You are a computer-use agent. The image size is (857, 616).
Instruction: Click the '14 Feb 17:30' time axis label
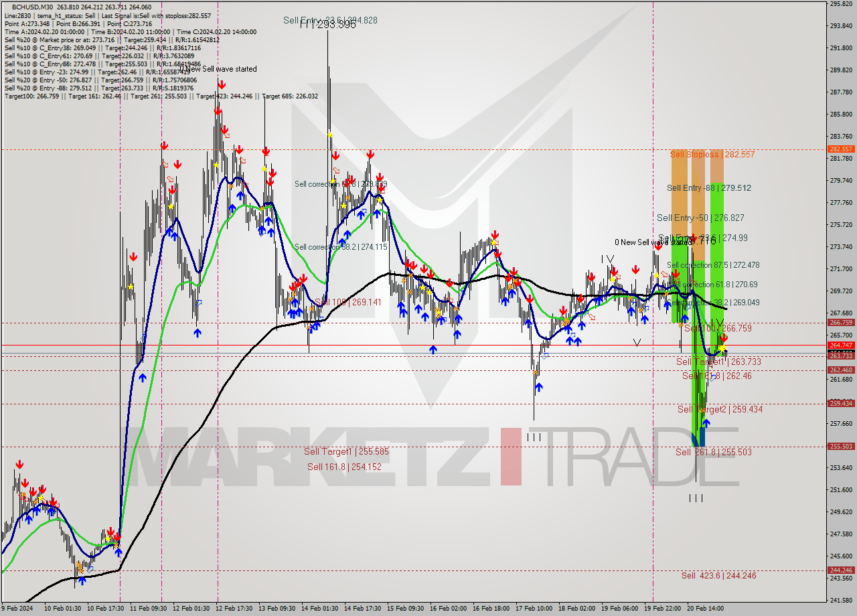click(362, 609)
